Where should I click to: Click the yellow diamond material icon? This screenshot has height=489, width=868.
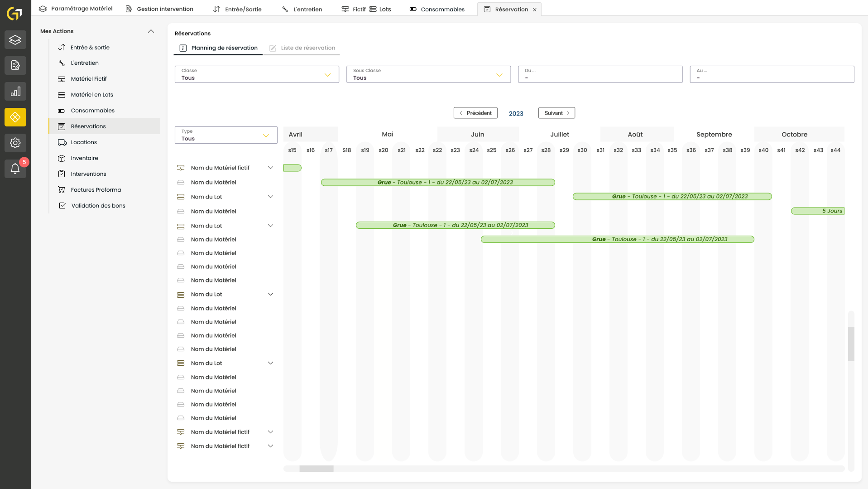pos(15,117)
